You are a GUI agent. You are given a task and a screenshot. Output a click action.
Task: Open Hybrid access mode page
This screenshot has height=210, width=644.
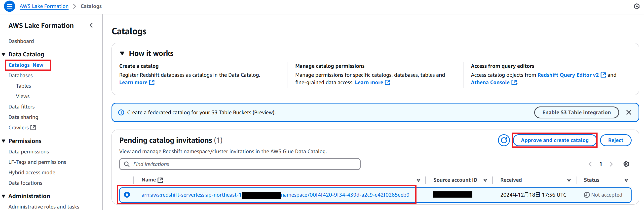[32, 173]
